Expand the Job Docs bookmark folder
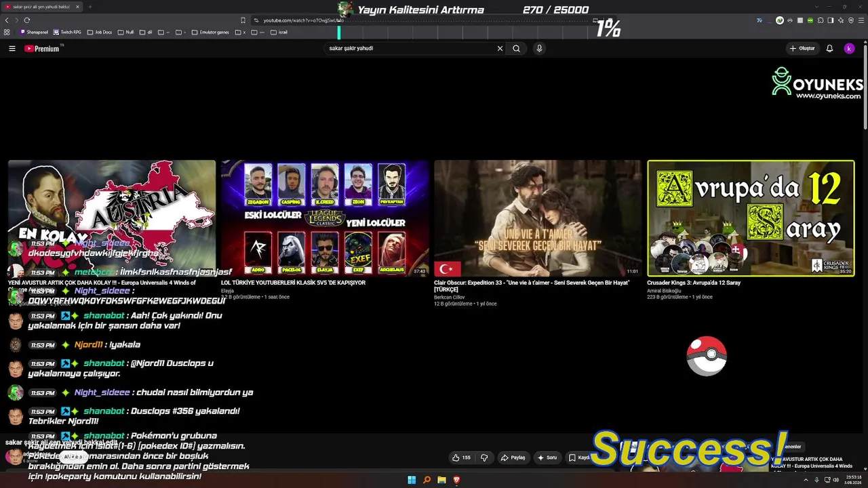The image size is (868, 488). pyautogui.click(x=100, y=32)
